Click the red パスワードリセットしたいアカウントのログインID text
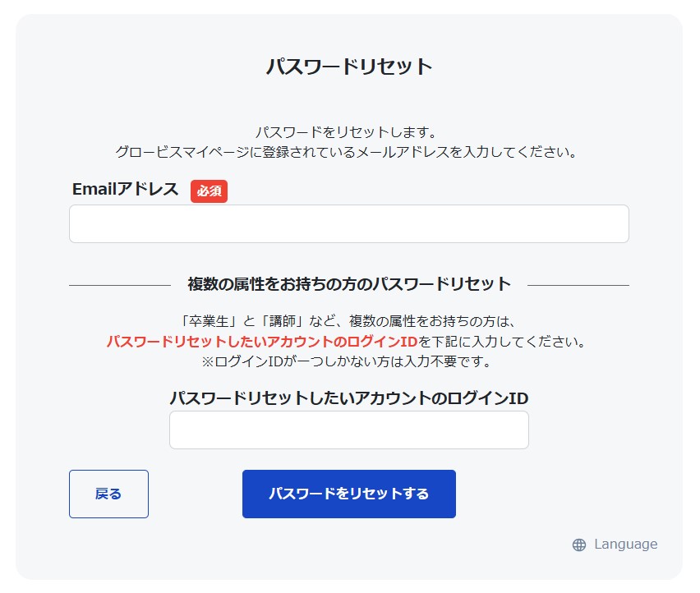 coord(263,339)
